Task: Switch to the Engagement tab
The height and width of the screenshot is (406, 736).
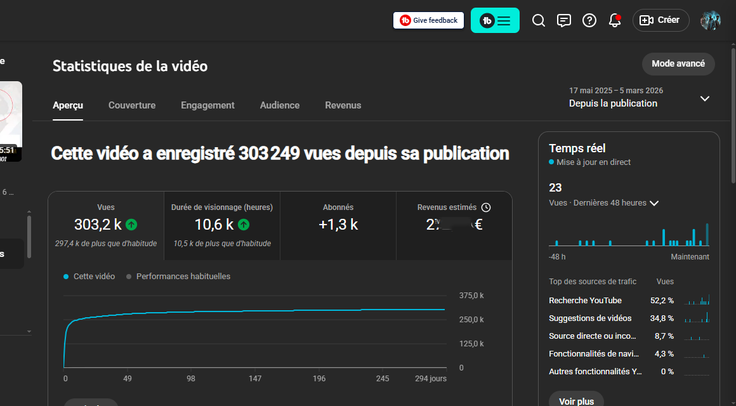Action: click(x=207, y=105)
